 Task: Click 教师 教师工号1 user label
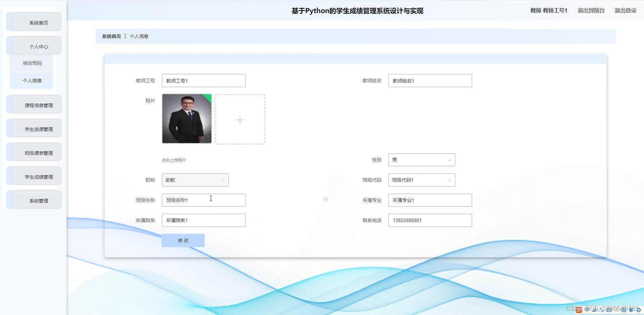pyautogui.click(x=549, y=11)
